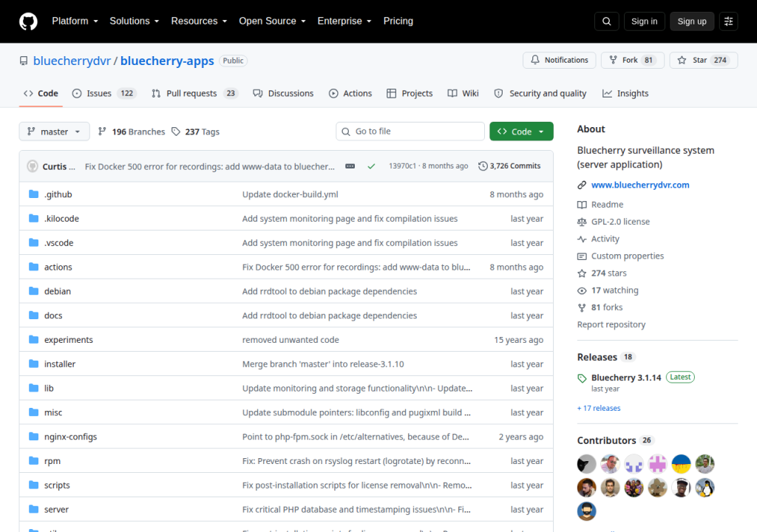The image size is (757, 532).
Task: Visit www.bluecherrydvr.com link
Action: (640, 185)
